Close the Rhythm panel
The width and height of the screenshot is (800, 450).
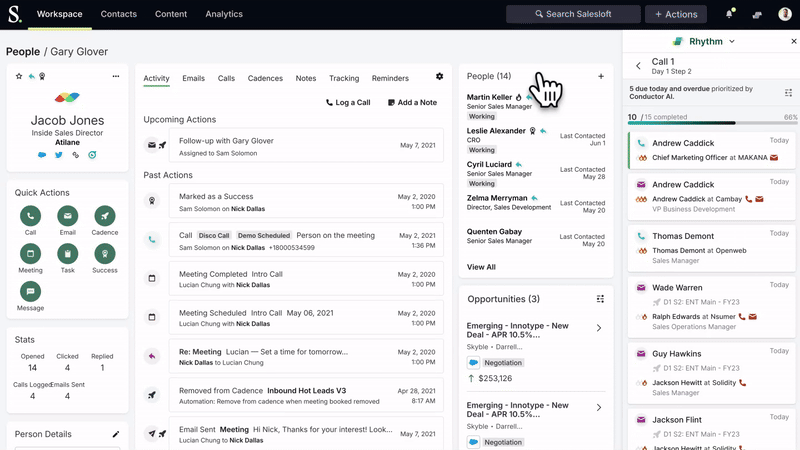pos(794,41)
